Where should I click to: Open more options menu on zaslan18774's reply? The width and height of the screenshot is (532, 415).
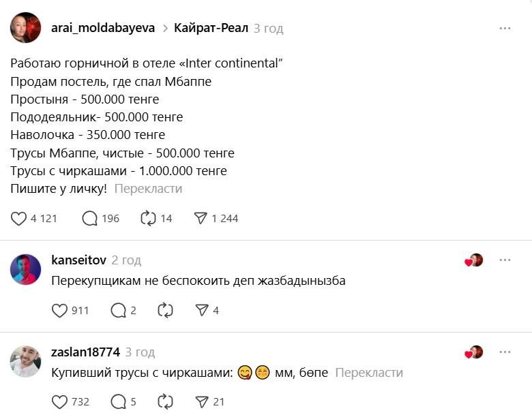(505, 352)
